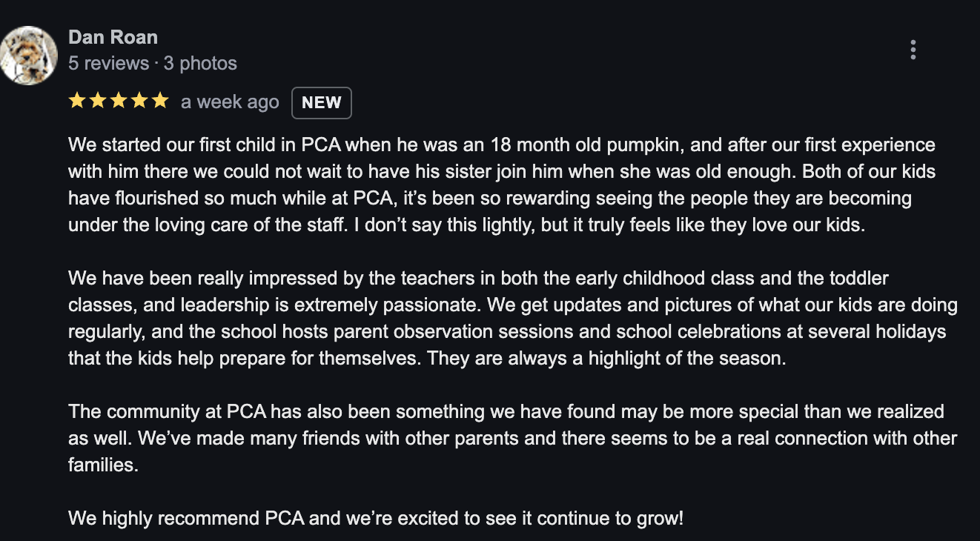Click the word "families." ending the third paragraph

(103, 467)
